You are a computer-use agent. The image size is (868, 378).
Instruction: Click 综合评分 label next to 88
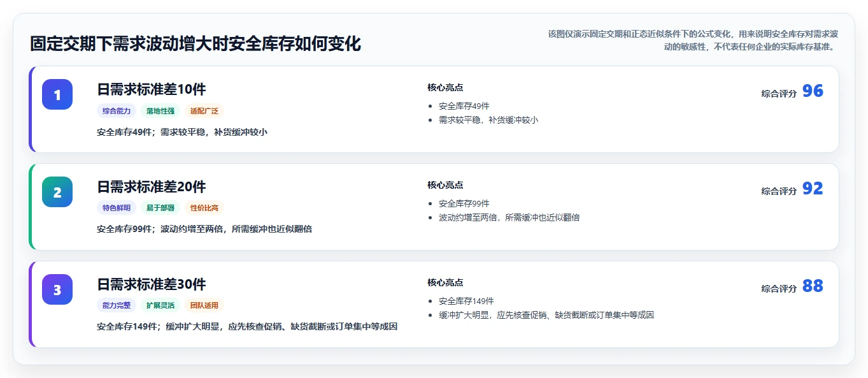point(779,288)
